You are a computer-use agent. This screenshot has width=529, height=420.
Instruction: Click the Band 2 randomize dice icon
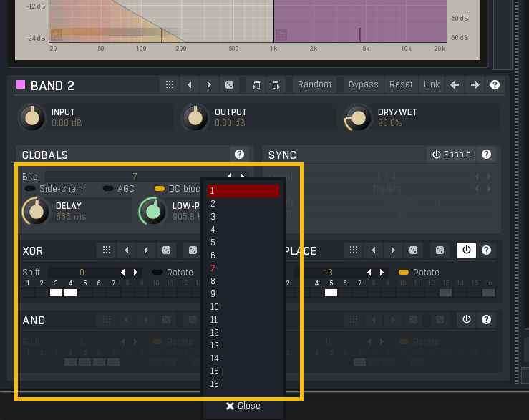229,84
